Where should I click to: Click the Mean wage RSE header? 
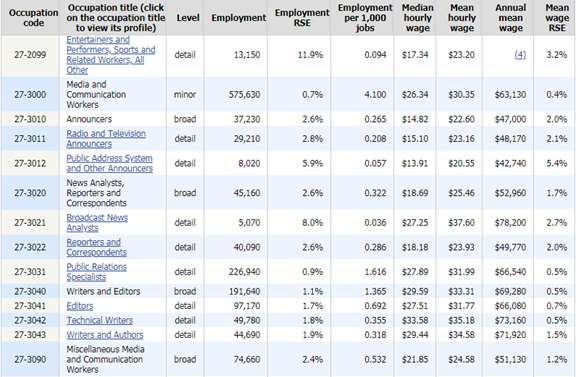pos(557,18)
